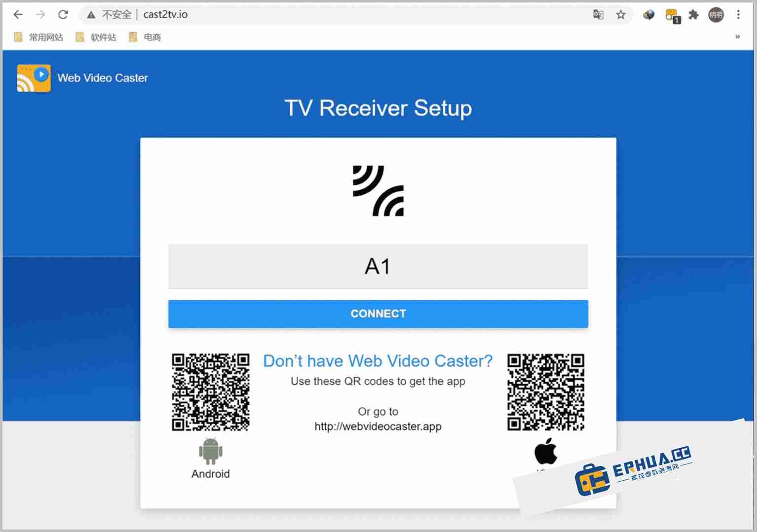Open the sphere-shaped extension icon
This screenshot has width=757, height=532.
pos(648,15)
